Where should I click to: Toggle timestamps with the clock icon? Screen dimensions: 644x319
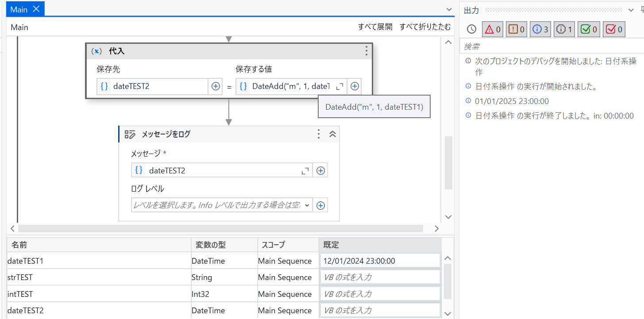pos(471,29)
